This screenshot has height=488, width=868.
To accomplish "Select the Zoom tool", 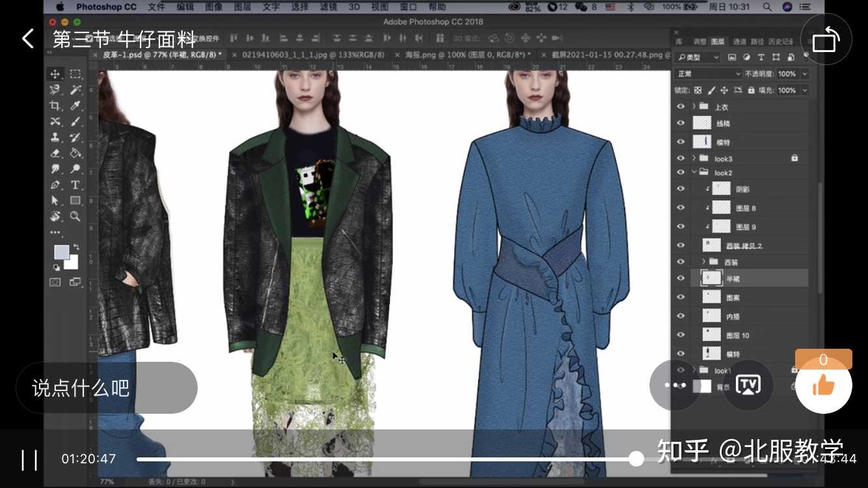I will click(x=75, y=216).
